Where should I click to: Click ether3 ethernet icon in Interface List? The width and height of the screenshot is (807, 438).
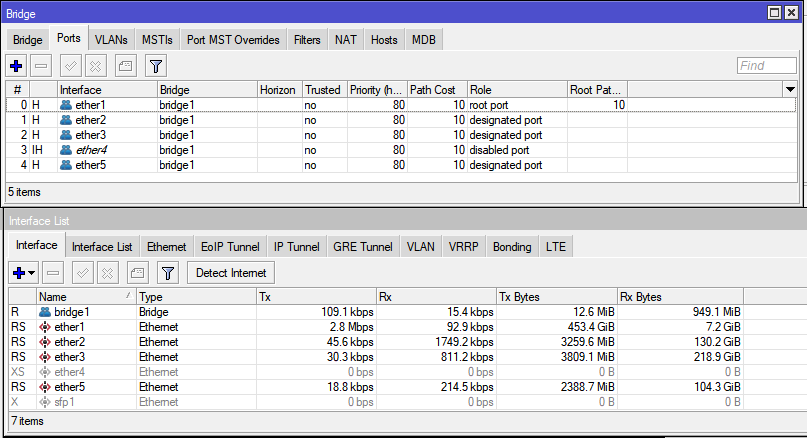tap(45, 357)
